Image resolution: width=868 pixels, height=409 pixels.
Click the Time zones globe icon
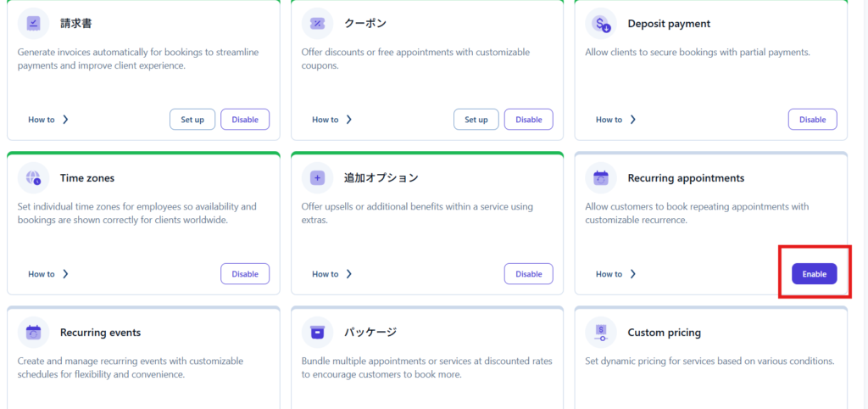(x=33, y=178)
